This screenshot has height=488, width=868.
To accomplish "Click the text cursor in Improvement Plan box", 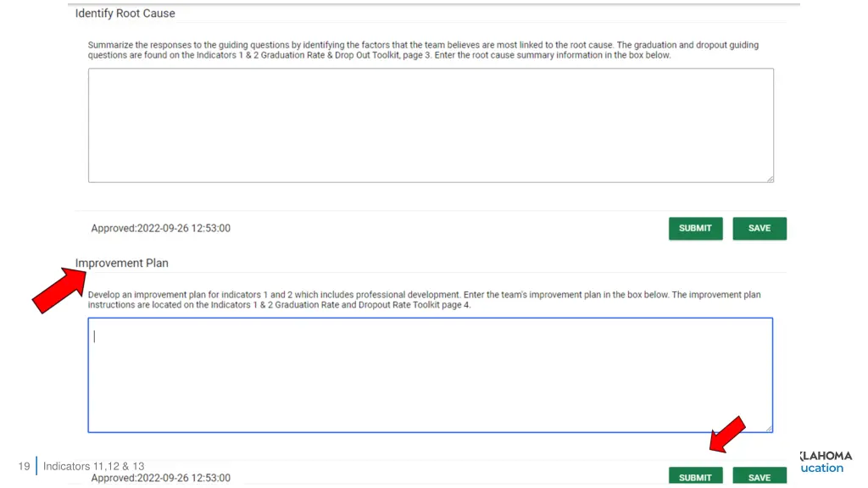I will (94, 335).
